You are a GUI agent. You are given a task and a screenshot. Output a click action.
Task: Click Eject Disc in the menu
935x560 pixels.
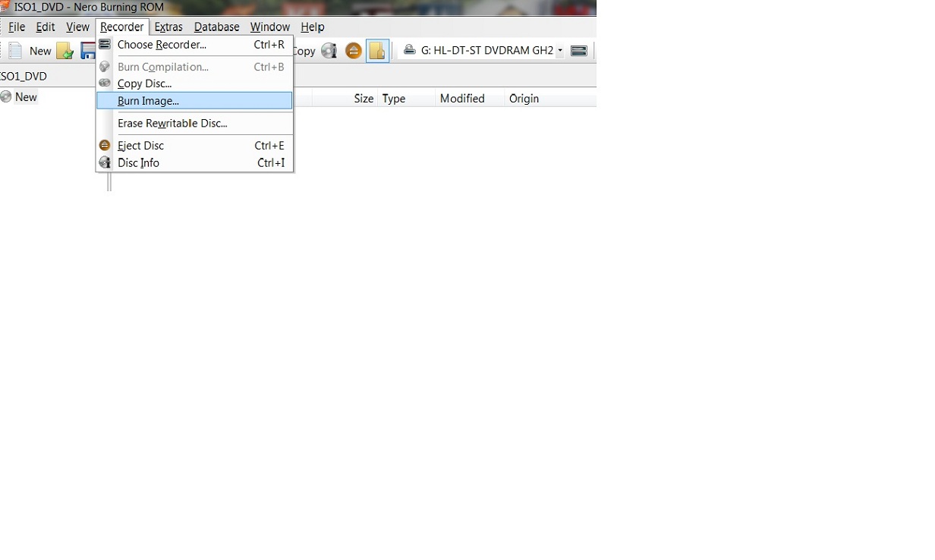tap(140, 146)
